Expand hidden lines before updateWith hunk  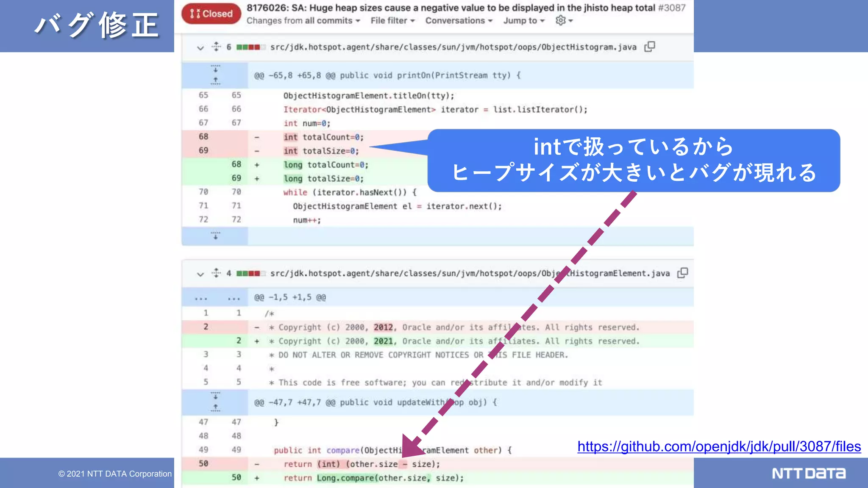click(215, 402)
